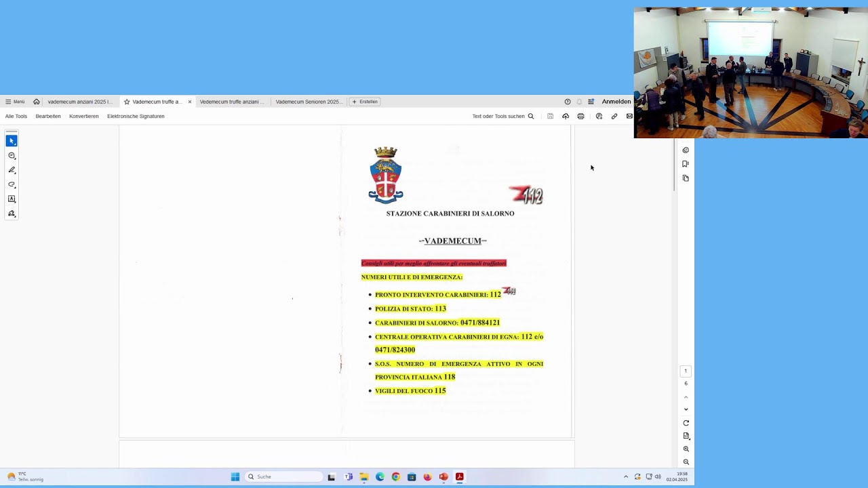Click the taskbar Suche search box
The image size is (868, 488).
(283, 477)
